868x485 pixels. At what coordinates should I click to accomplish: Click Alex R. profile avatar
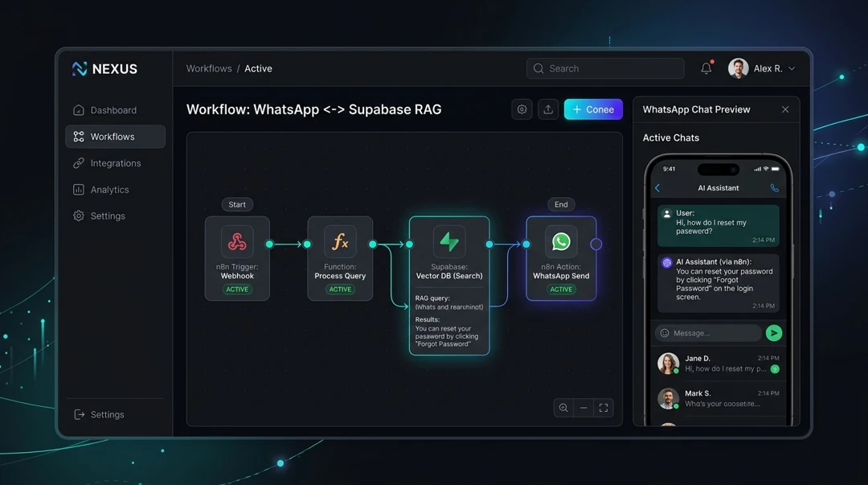tap(738, 68)
